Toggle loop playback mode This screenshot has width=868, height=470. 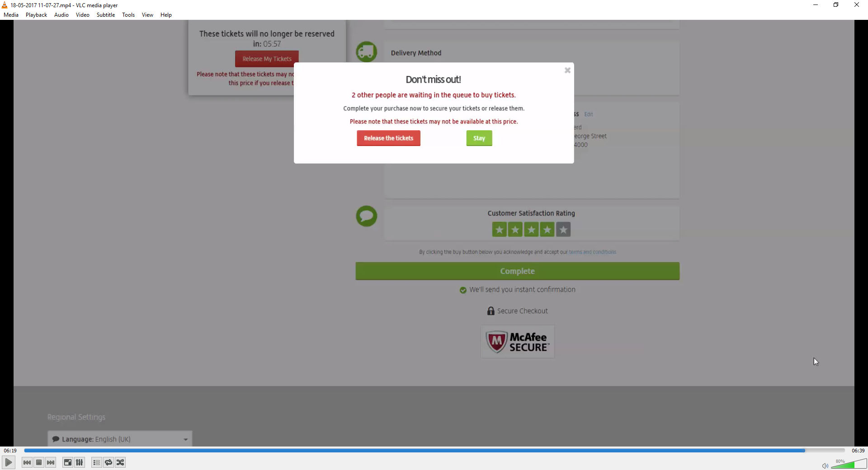(108, 462)
